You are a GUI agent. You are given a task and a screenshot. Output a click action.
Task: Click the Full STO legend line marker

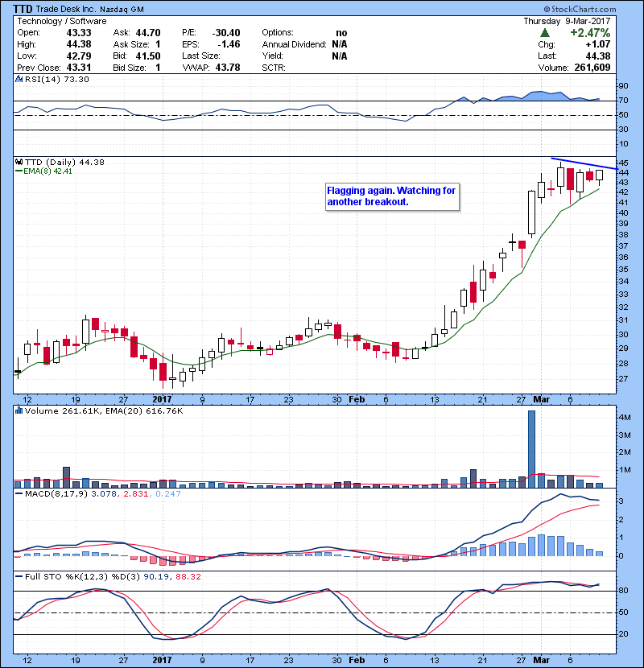coord(19,577)
